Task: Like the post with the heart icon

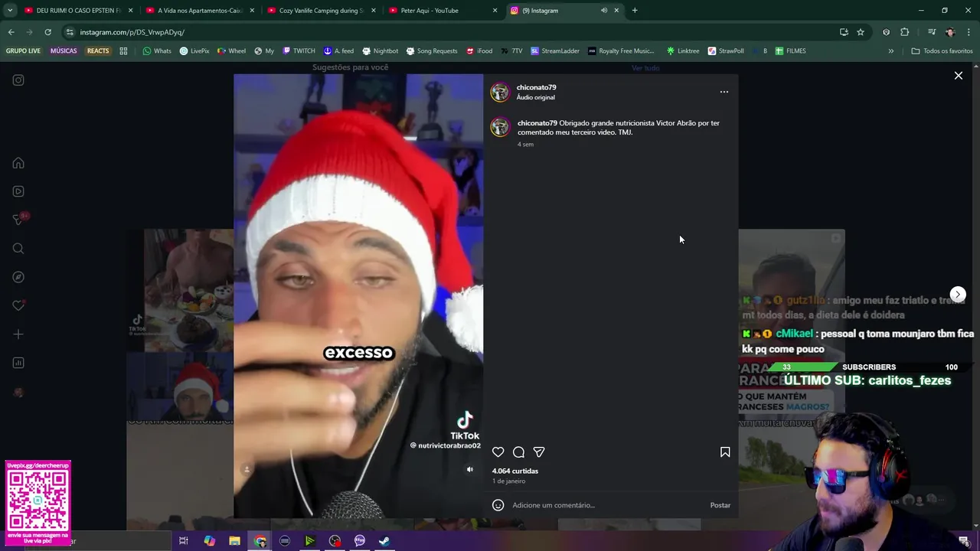Action: 498,452
